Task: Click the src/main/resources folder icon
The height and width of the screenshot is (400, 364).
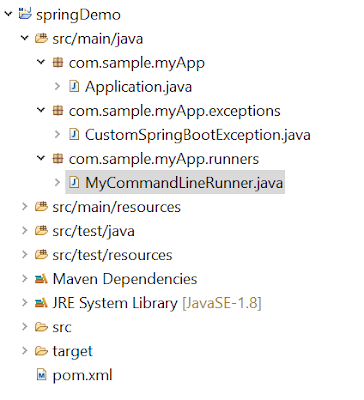Action: pyautogui.click(x=41, y=207)
